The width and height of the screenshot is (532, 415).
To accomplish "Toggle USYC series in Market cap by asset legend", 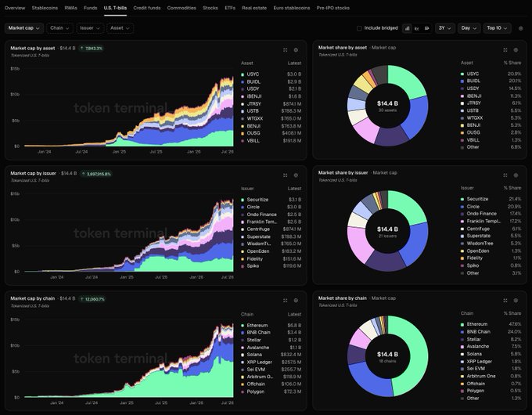I will point(271,74).
